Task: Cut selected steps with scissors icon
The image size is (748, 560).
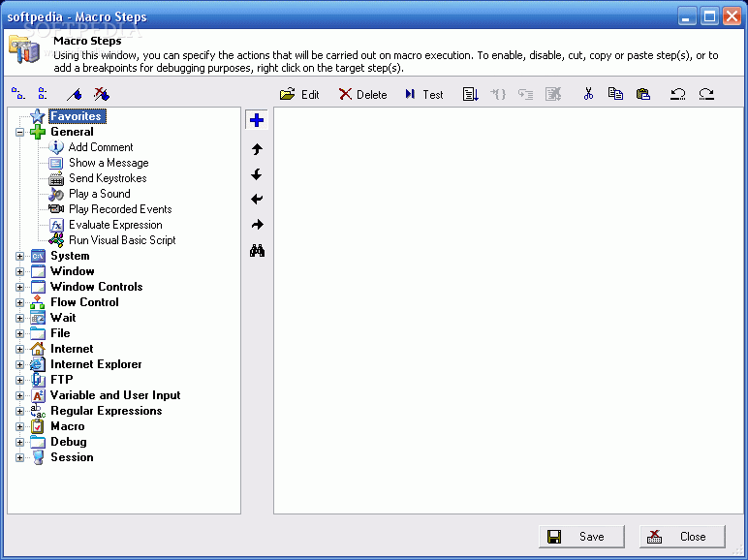Action: pos(588,93)
